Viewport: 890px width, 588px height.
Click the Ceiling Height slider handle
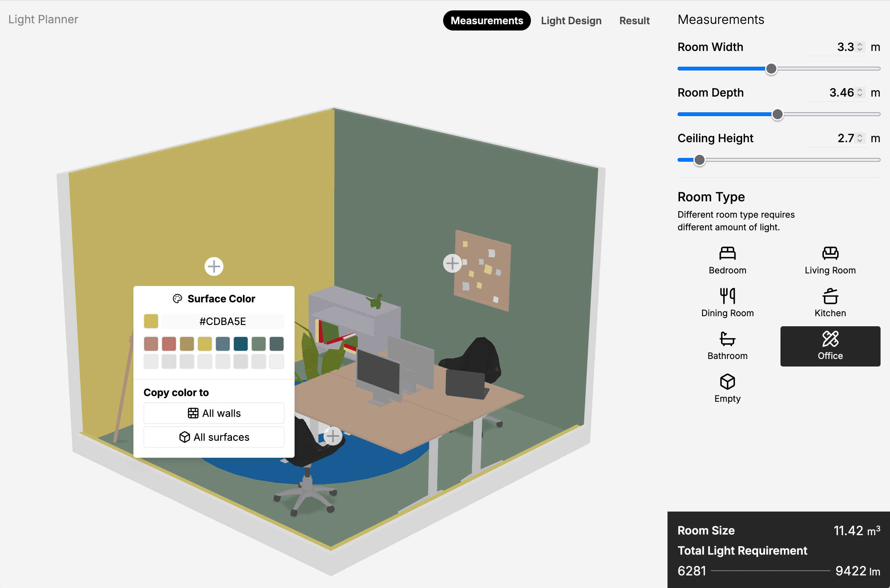(699, 160)
